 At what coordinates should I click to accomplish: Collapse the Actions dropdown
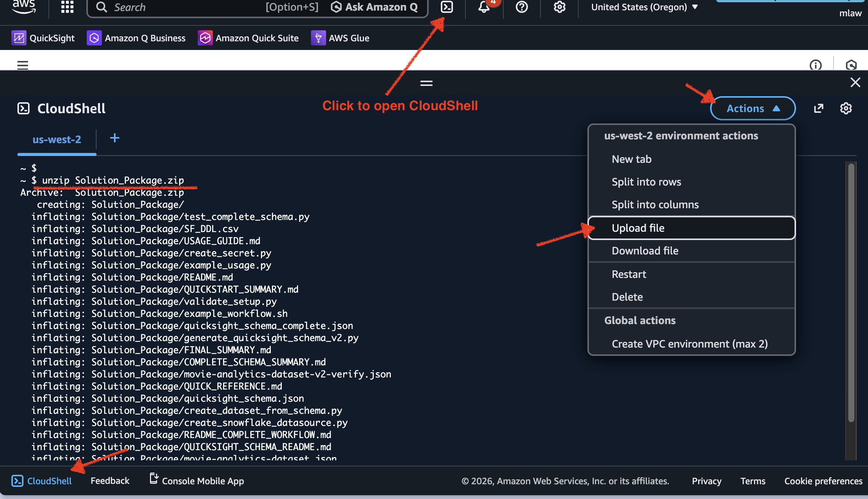(752, 109)
